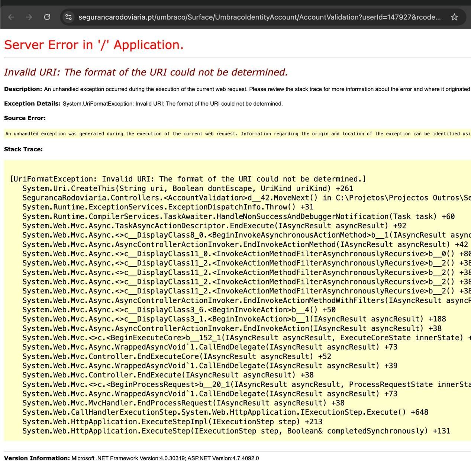The width and height of the screenshot is (471, 476).
Task: Click the unhandled exception source error box
Action: click(238, 134)
